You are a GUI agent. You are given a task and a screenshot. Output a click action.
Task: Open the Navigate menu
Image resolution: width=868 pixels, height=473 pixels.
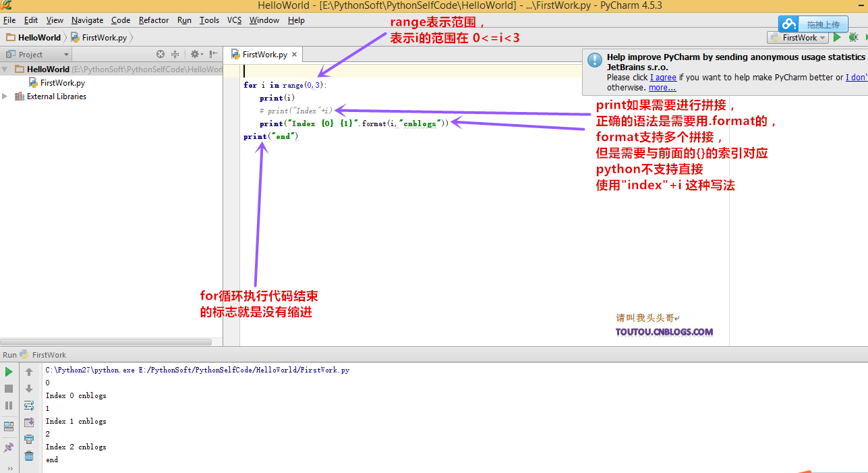(x=87, y=20)
